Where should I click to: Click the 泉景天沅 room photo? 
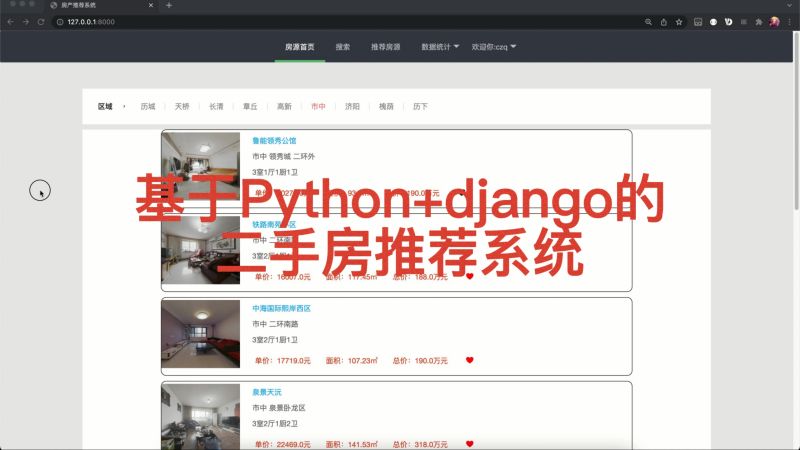pyautogui.click(x=201, y=416)
